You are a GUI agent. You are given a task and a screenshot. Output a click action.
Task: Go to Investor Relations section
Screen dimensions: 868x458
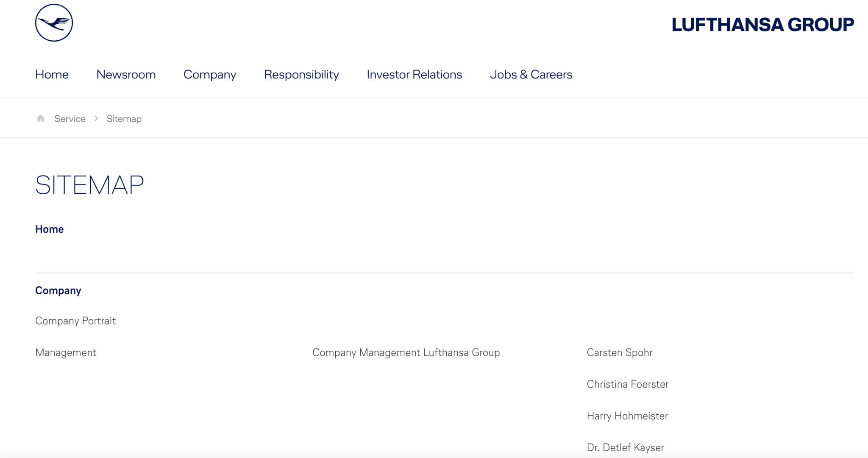coord(414,75)
